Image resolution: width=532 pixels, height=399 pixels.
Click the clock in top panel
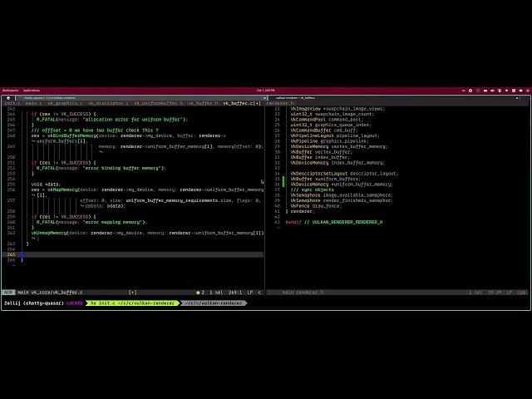(266, 91)
